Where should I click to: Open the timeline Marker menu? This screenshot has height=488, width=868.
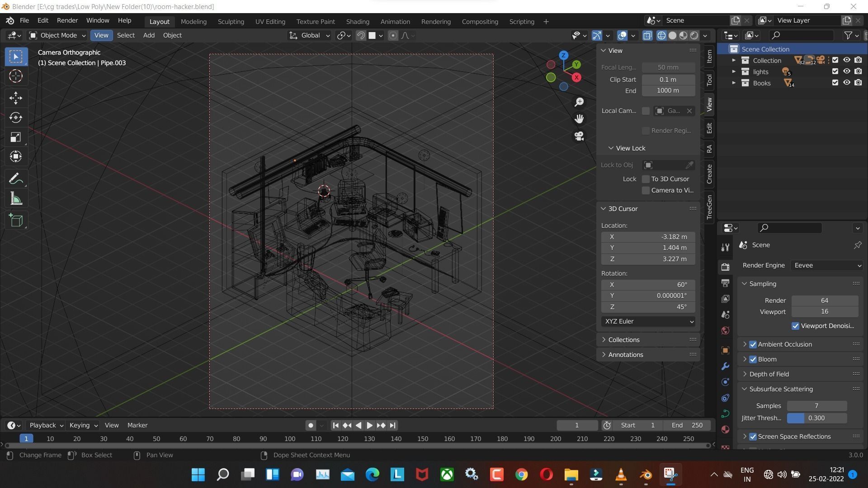click(137, 425)
